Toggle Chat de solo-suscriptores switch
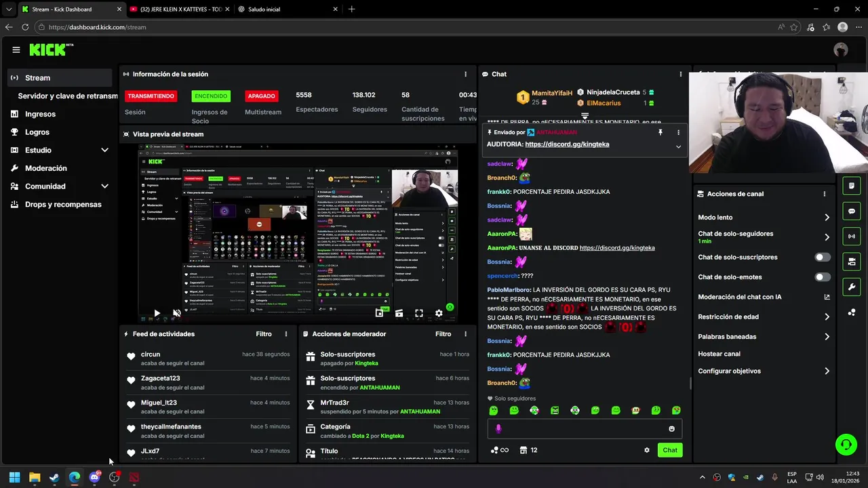Screen dimensions: 868x488 (x=822, y=258)
